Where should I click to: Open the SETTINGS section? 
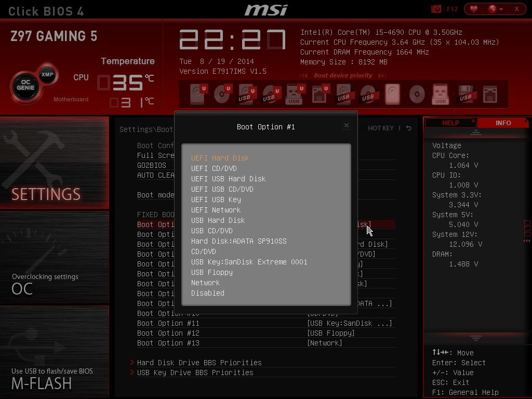point(54,163)
